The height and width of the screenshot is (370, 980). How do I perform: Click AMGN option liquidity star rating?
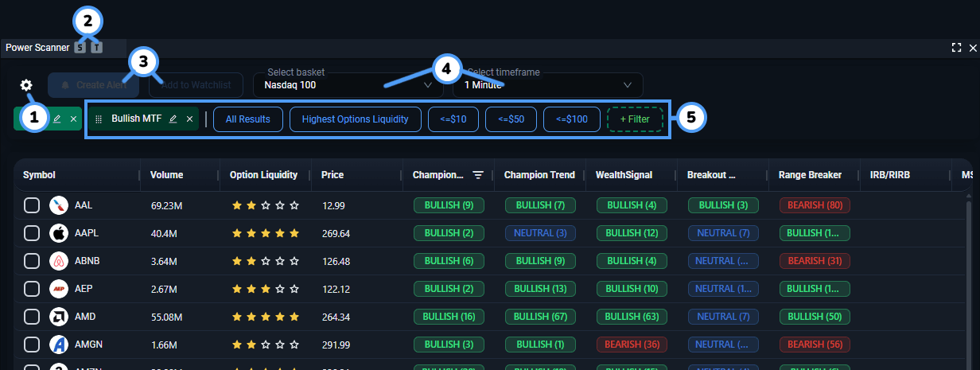[x=266, y=345]
